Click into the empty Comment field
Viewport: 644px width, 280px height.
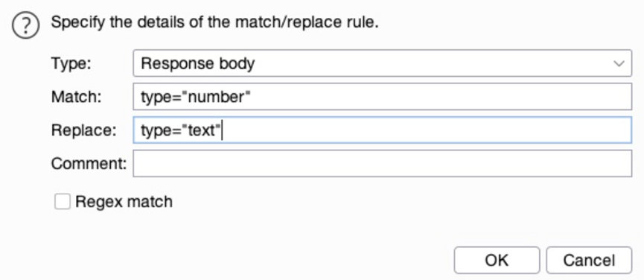click(382, 163)
